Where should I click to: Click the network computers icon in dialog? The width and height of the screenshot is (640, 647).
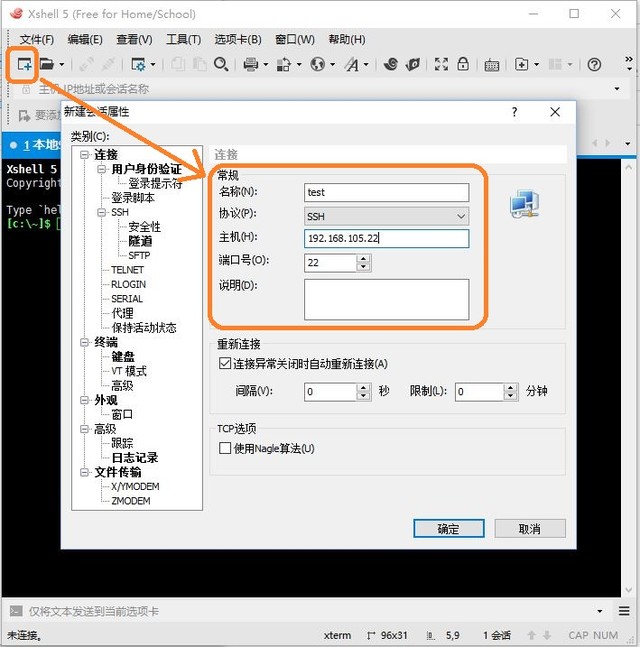[x=524, y=204]
